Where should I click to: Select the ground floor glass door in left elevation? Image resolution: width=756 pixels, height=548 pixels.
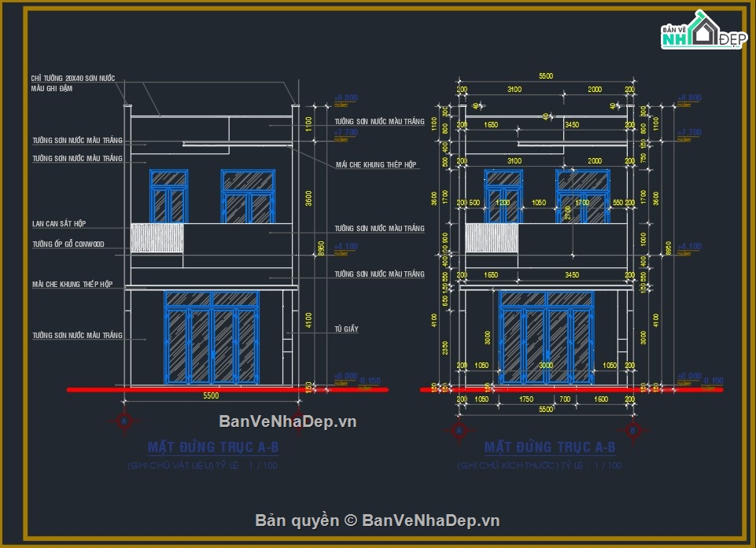[x=212, y=337]
